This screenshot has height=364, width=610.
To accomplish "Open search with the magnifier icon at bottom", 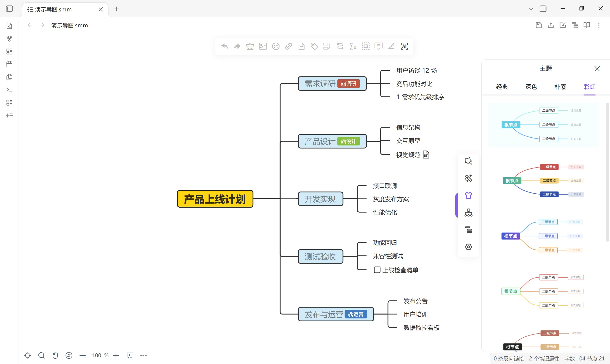I will [x=41, y=355].
